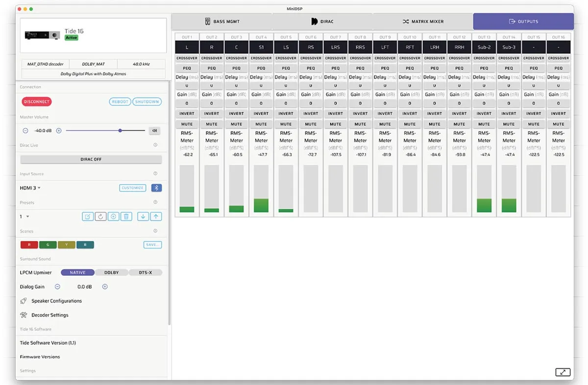Open the Input Source help icon
The width and height of the screenshot is (588, 385).
(155, 173)
